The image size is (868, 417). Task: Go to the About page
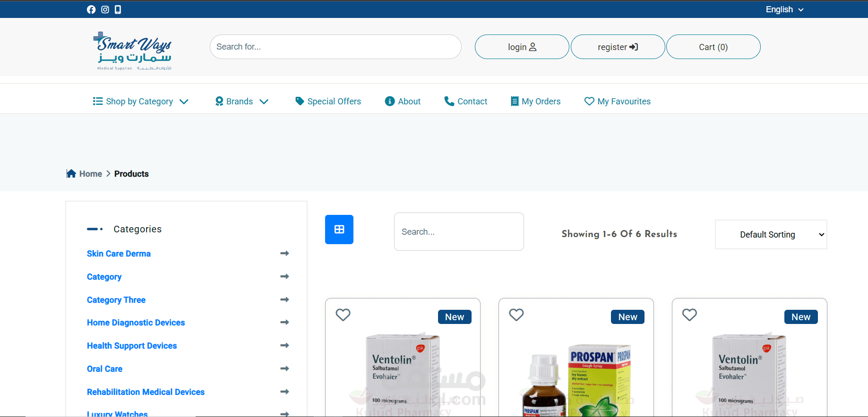(x=403, y=102)
